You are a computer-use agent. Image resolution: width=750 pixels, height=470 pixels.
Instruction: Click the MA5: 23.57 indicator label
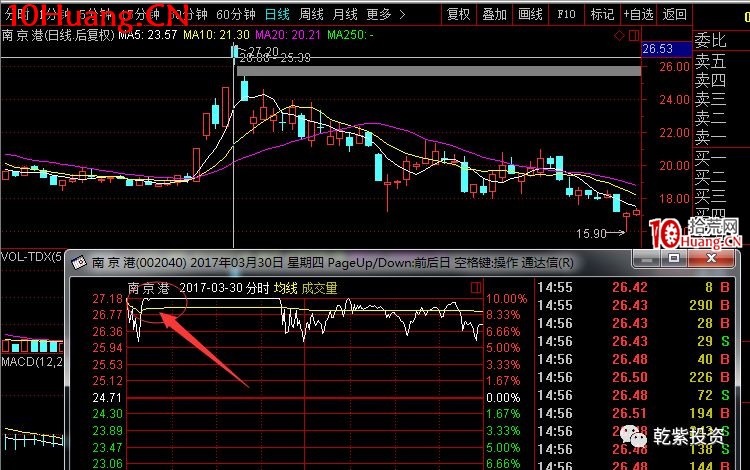[x=147, y=35]
